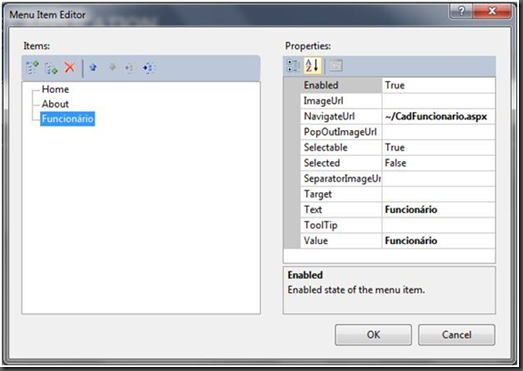
Task: Select the Funcionário menu item
Action: (67, 119)
